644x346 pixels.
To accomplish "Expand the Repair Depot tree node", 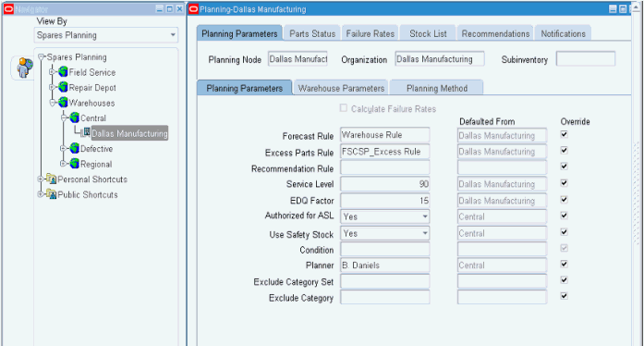I will tap(52, 87).
